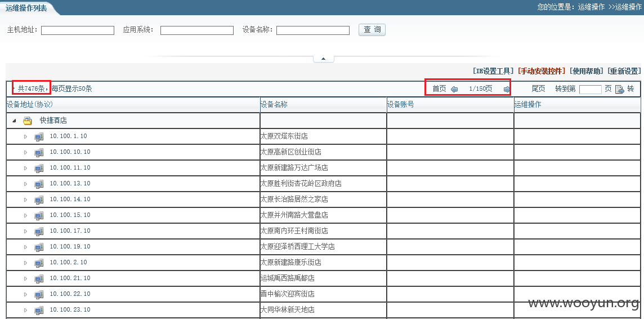
Task: Expand the 10.100.11.10 device row
Action: [x=25, y=168]
